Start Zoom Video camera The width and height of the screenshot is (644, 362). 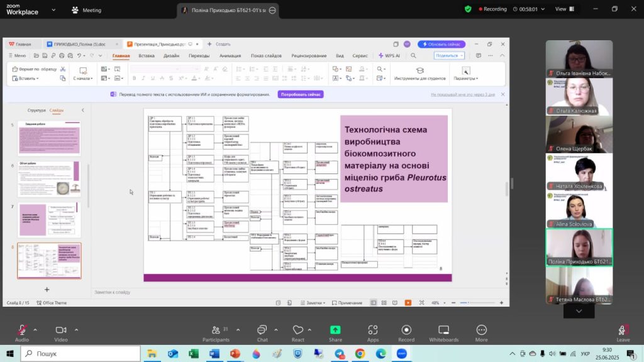pyautogui.click(x=61, y=333)
